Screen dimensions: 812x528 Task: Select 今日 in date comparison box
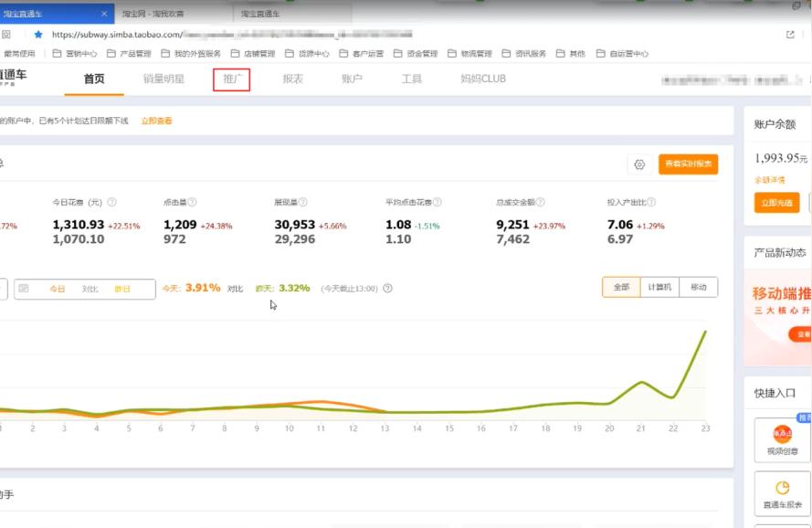click(57, 290)
